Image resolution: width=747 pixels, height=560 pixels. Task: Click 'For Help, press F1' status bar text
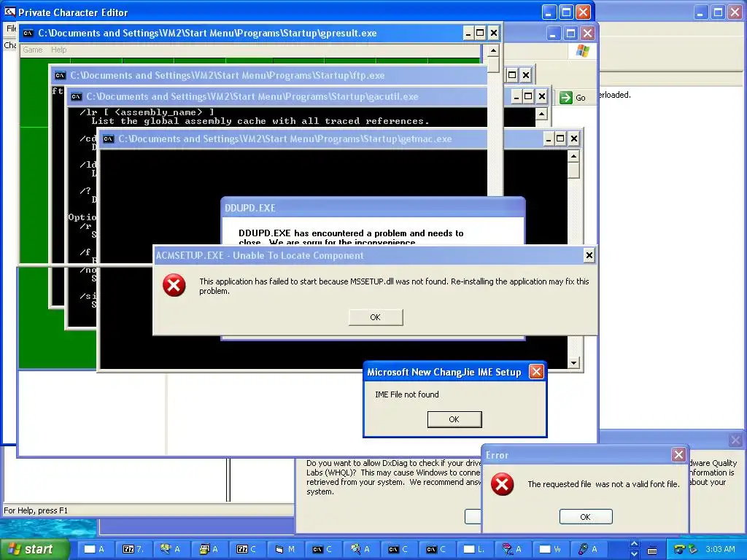tap(36, 510)
